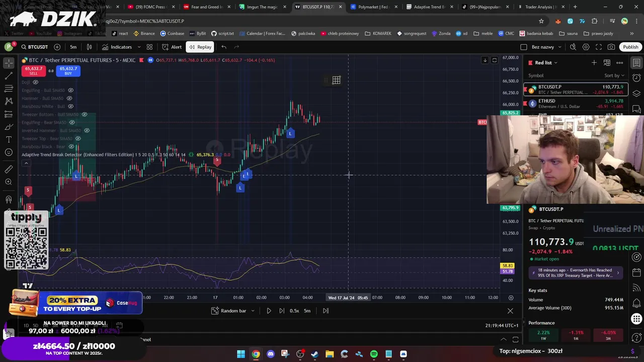Select the Text annotation tool

(9, 139)
